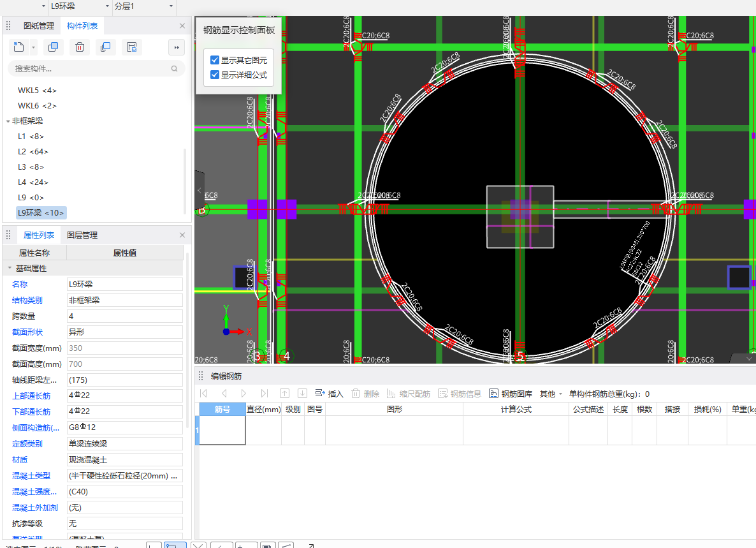Click the 结构类别 value 非框架梁

(125, 300)
